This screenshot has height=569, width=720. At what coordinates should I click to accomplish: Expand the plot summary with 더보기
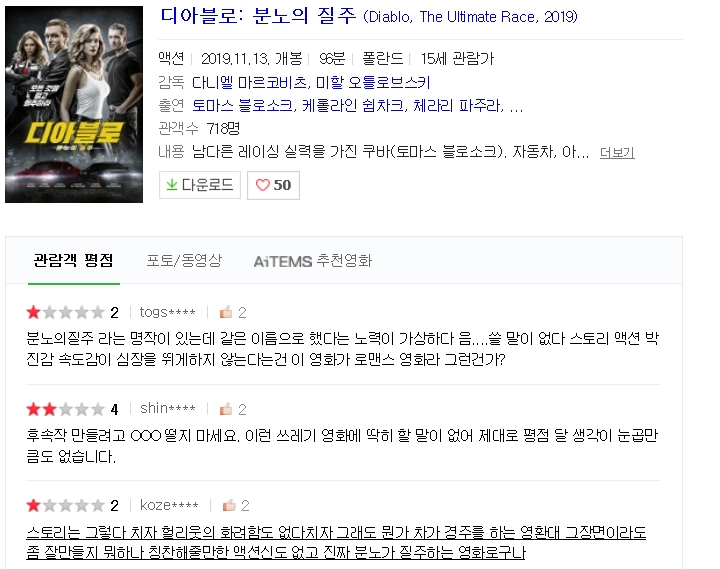617,153
